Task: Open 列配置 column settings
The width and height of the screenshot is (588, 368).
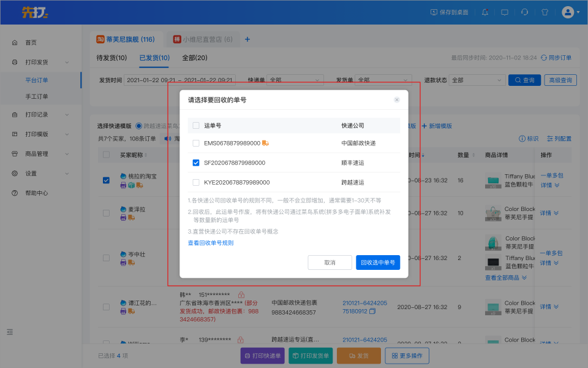Action: click(559, 139)
